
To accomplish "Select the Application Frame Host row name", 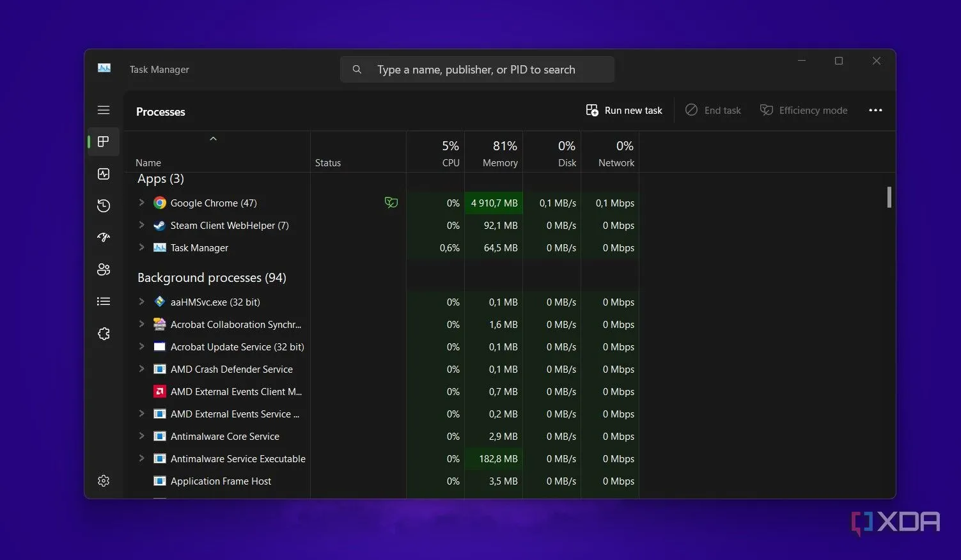I will click(221, 481).
